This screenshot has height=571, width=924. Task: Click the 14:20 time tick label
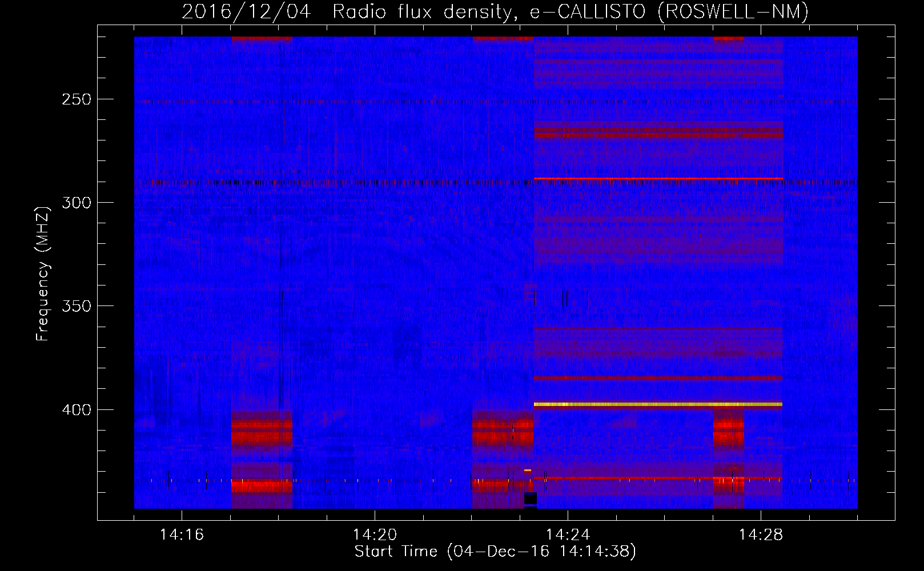click(375, 535)
